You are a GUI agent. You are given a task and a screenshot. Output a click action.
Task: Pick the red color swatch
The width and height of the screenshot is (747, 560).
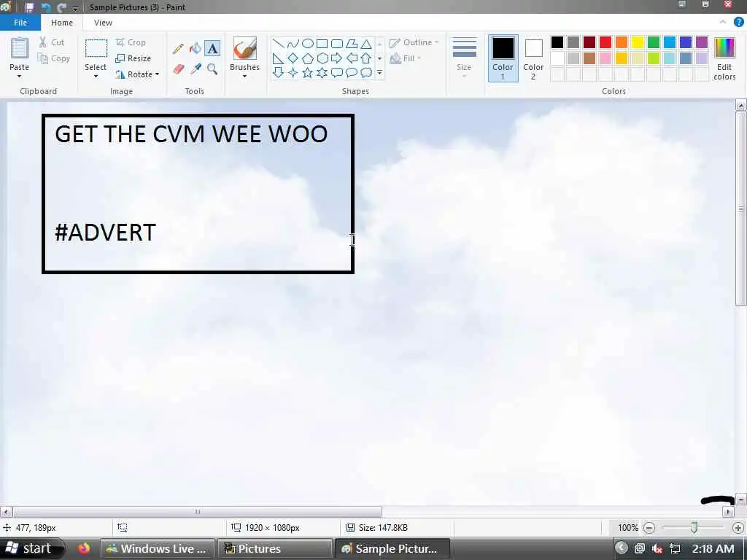tap(605, 42)
